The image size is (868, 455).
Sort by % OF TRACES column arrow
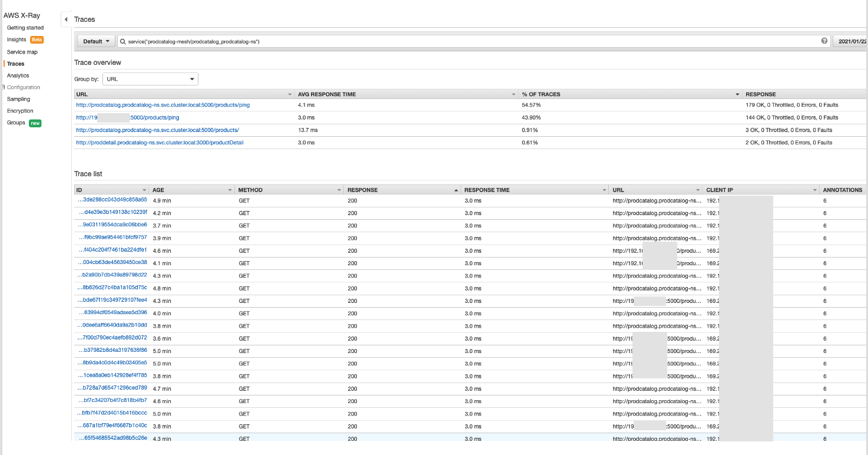tap(737, 94)
